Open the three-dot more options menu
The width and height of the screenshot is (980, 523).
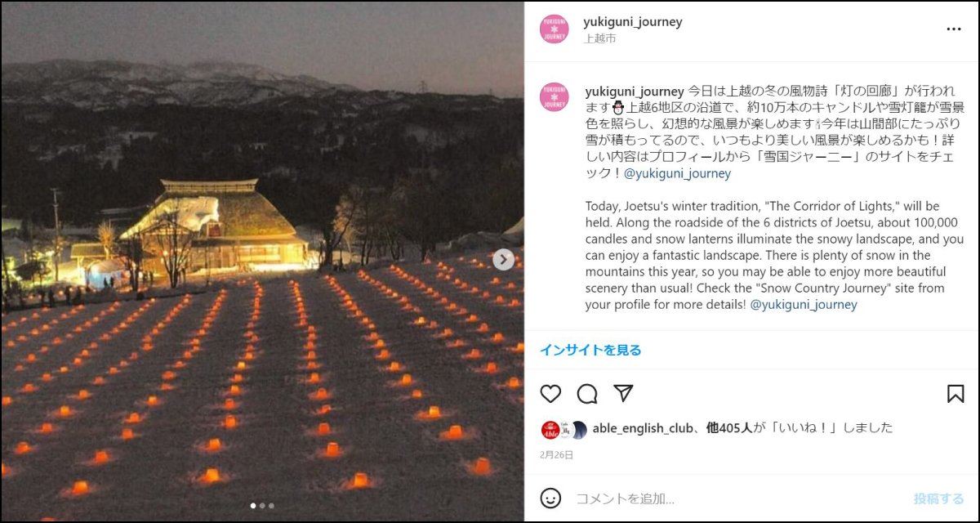954,29
